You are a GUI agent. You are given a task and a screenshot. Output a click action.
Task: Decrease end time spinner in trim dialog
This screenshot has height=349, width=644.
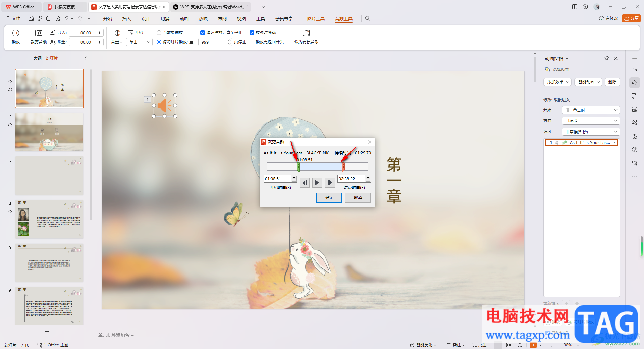click(368, 180)
